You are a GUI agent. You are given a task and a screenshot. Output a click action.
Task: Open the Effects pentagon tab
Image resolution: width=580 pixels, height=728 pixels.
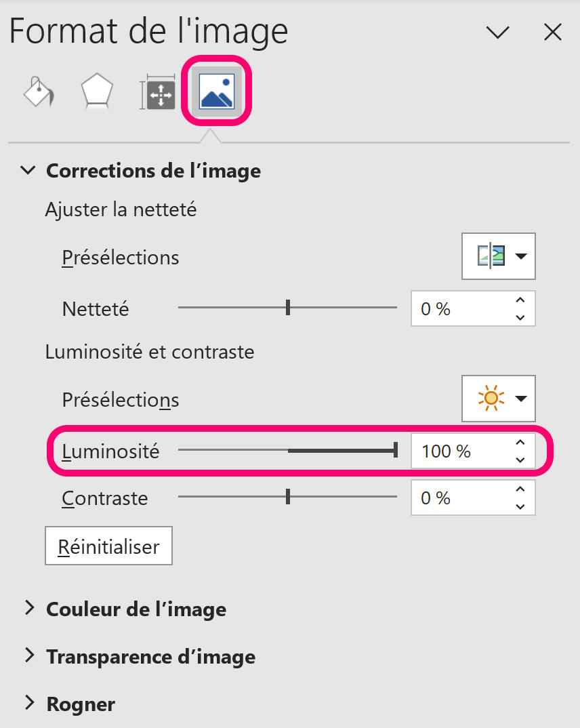pos(97,91)
